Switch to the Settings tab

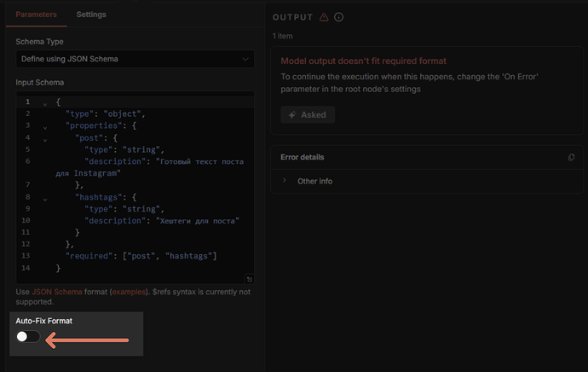(x=91, y=15)
